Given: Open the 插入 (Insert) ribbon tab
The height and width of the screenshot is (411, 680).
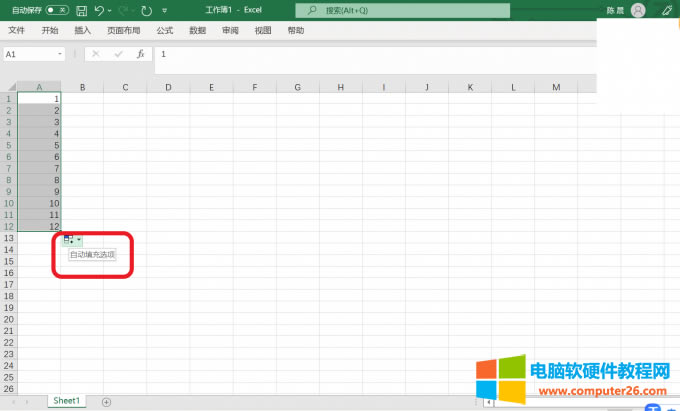Looking at the screenshot, I should click(x=82, y=31).
